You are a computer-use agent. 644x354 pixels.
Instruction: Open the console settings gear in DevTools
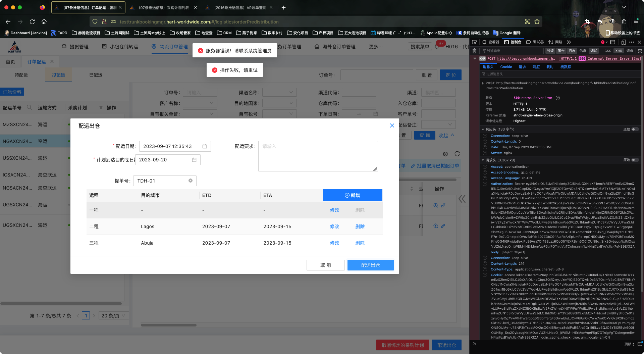click(x=640, y=51)
